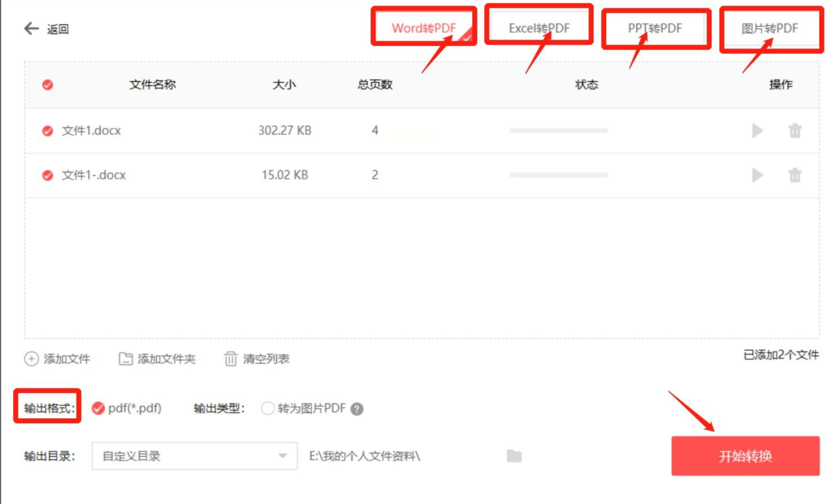Select the 转为图片PDF radio option

(x=267, y=408)
